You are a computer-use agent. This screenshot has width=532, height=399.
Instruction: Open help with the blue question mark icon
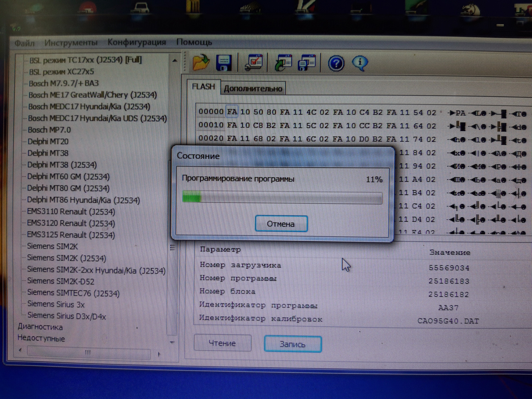point(336,63)
